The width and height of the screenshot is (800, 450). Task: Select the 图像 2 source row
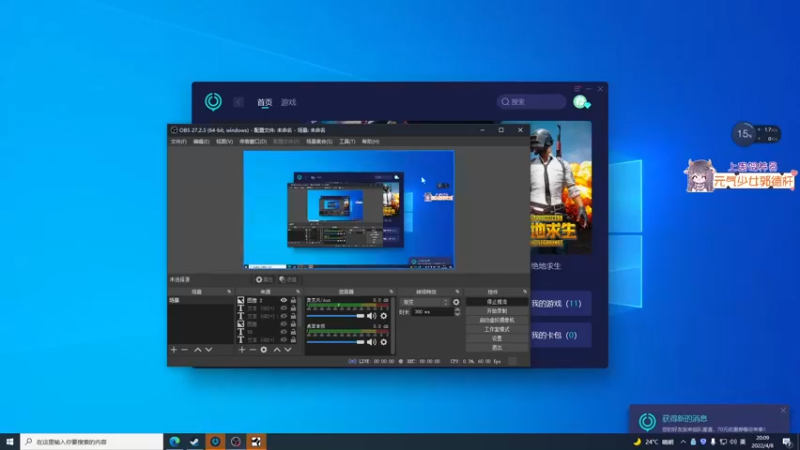click(x=267, y=301)
